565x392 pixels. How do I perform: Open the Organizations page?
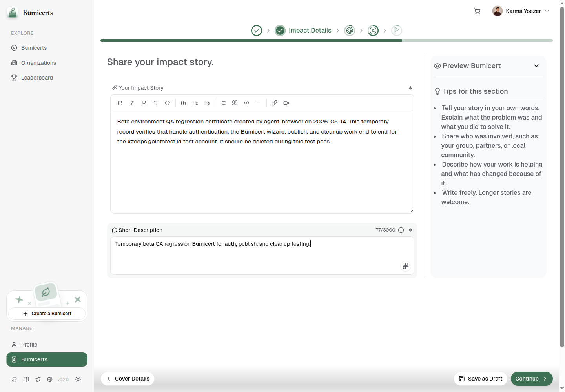47,63
